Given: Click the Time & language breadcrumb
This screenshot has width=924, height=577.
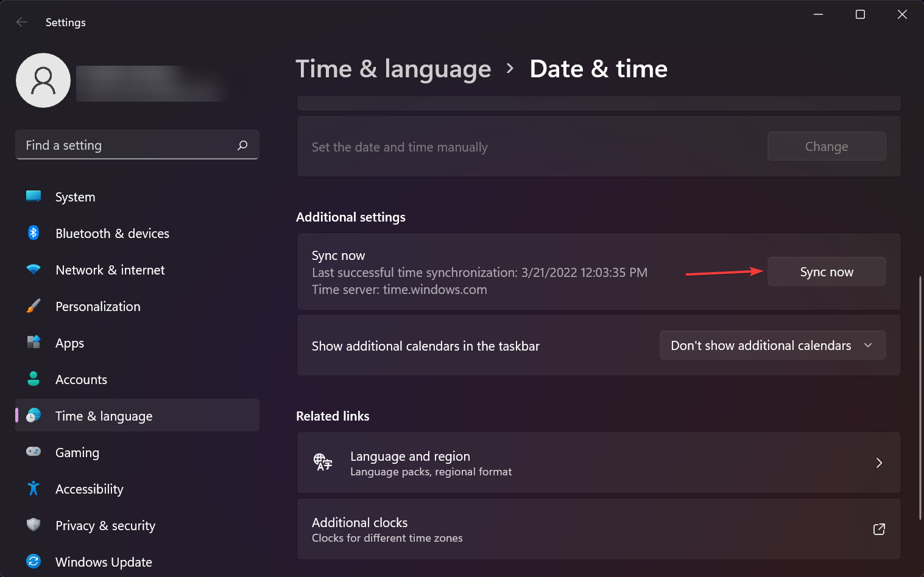Looking at the screenshot, I should (393, 69).
